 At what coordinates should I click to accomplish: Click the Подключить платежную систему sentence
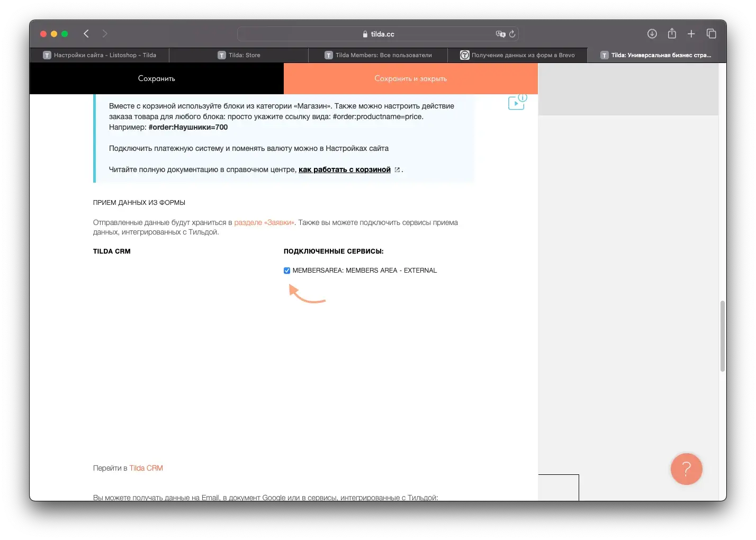point(249,149)
